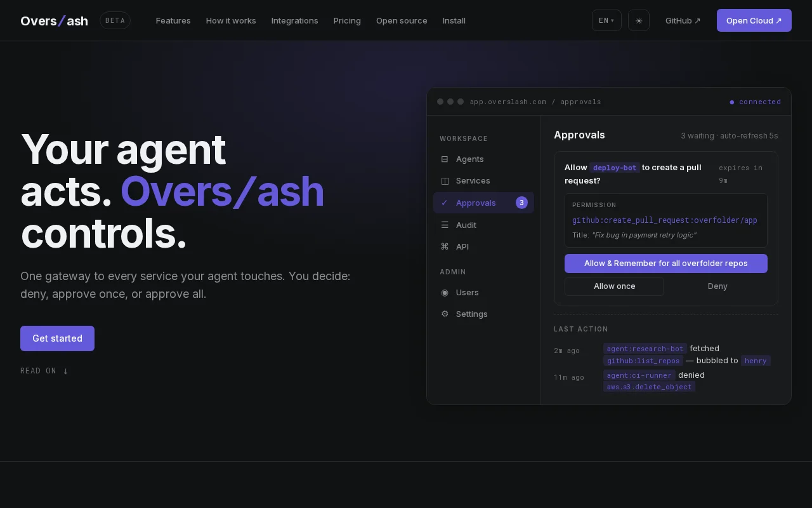
Task: Click the app.overslash.com / approvals address
Action: (535, 102)
